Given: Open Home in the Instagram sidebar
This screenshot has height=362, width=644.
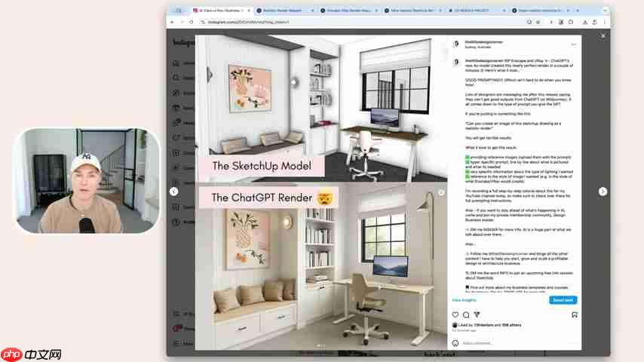Looking at the screenshot, I should click(183, 63).
